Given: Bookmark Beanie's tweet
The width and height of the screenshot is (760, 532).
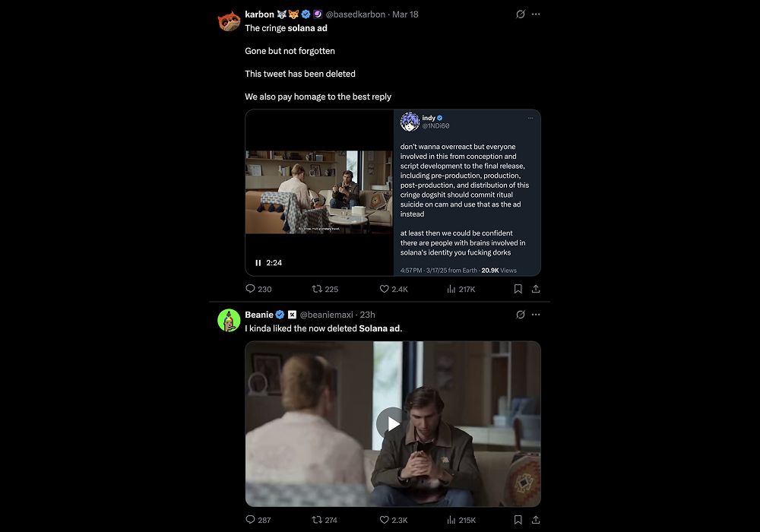Looking at the screenshot, I should pos(518,520).
